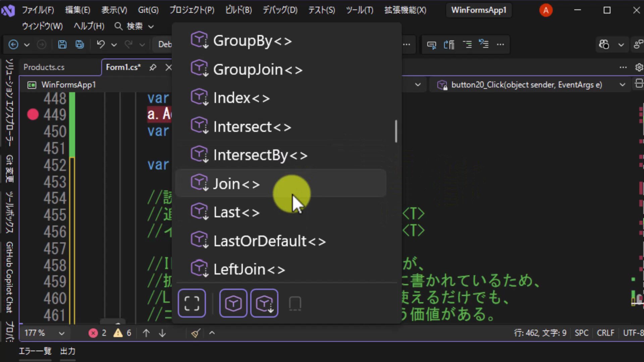The image size is (644, 362).
Task: Toggle the snippet filter in completion list
Action: (x=295, y=303)
